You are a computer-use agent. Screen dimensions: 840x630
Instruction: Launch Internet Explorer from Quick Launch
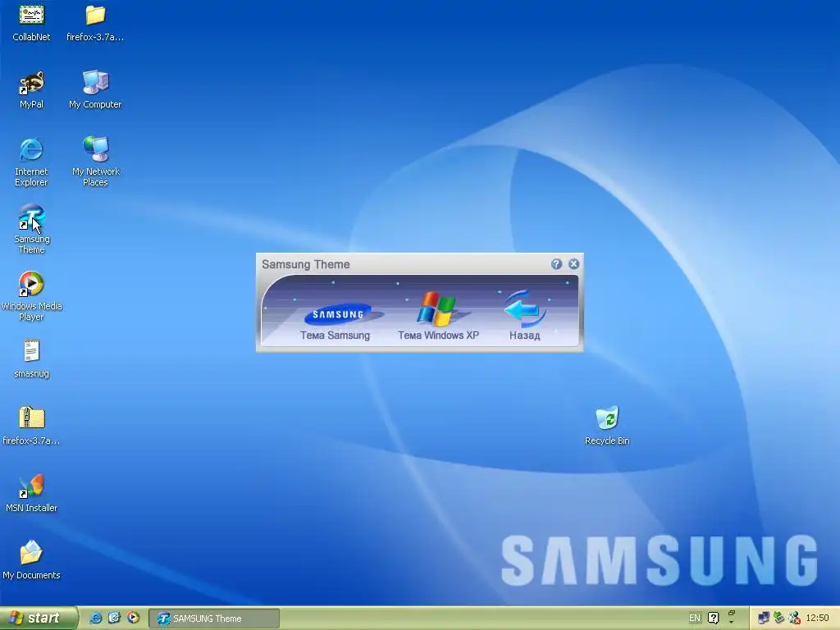[x=96, y=619]
